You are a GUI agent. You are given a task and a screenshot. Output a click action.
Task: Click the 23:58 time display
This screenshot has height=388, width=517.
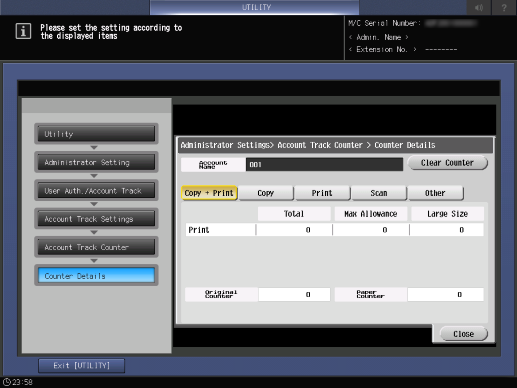(23, 382)
